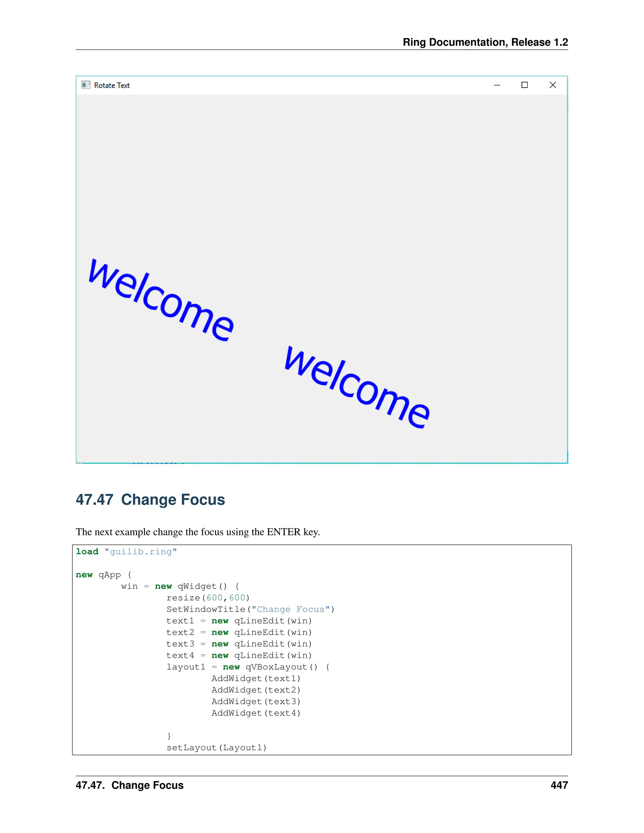Click the layout1 = new qVBoxLayout() line
This screenshot has height=833, width=644.
tap(248, 667)
